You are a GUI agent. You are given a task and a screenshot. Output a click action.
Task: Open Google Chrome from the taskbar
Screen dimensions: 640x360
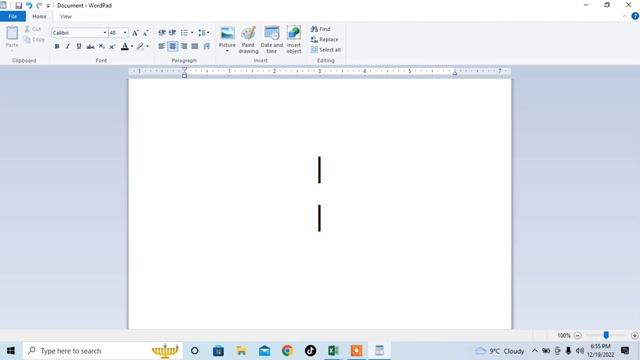(287, 351)
